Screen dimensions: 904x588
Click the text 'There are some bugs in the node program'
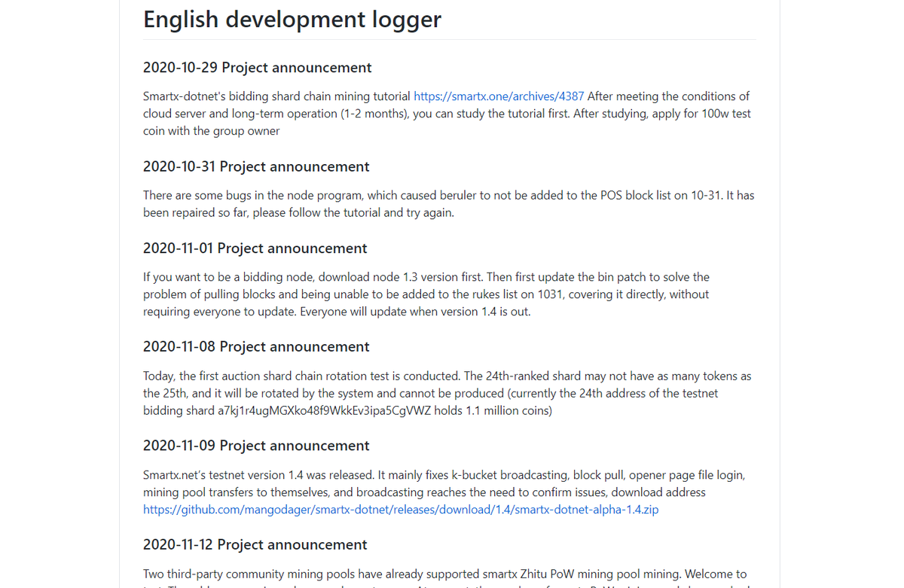(253, 195)
